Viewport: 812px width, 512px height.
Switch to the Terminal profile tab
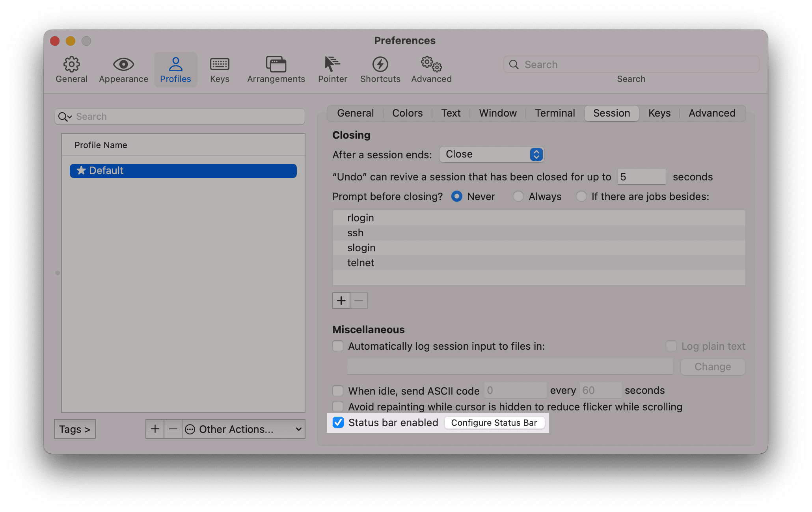click(x=553, y=113)
